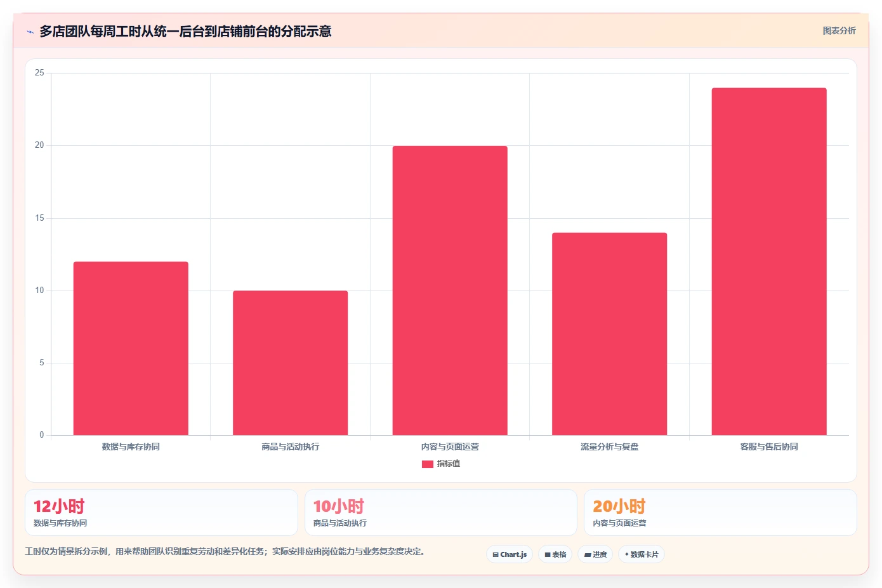Click the y-axis value 15
Viewport: 882px width, 588px height.
click(x=39, y=218)
